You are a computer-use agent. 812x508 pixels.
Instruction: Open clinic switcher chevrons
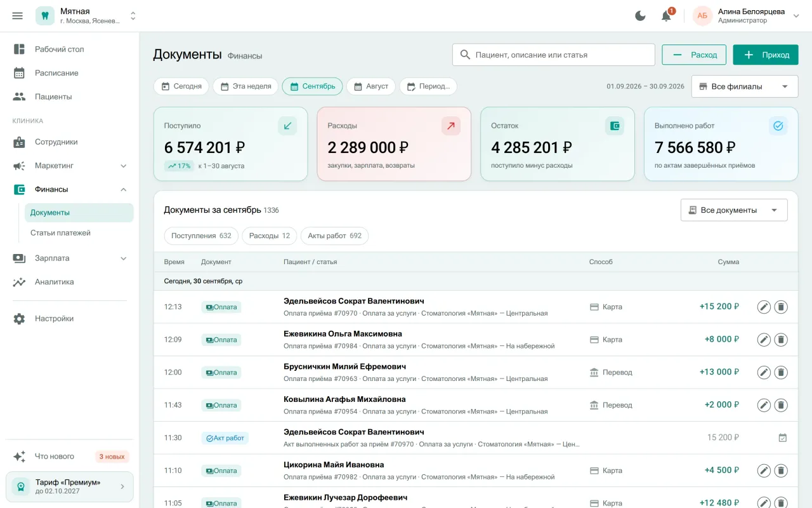[133, 16]
